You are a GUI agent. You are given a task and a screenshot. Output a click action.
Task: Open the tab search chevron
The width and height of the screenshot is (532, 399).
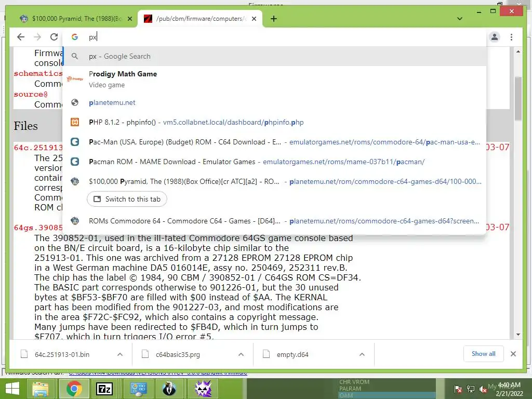[460, 19]
